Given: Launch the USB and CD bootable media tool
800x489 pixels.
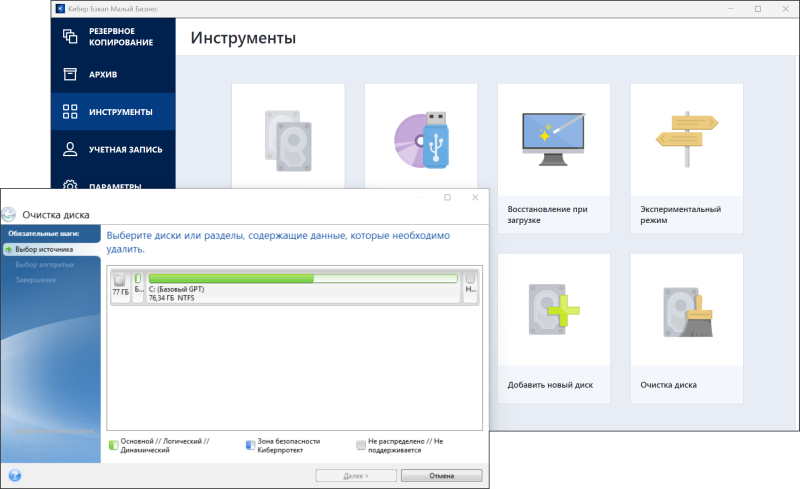Looking at the screenshot, I should coord(421,138).
